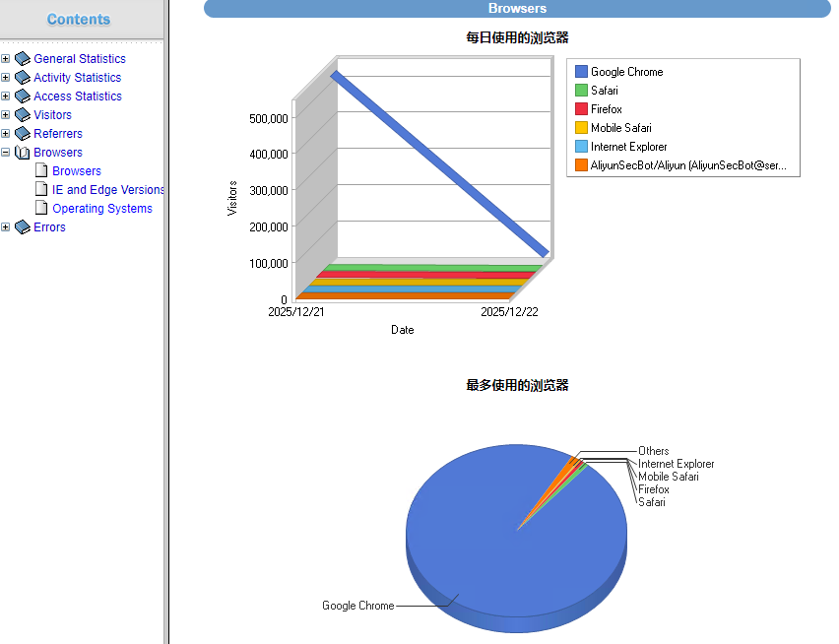Click the Visitors book icon
839x644 pixels.
(x=23, y=115)
